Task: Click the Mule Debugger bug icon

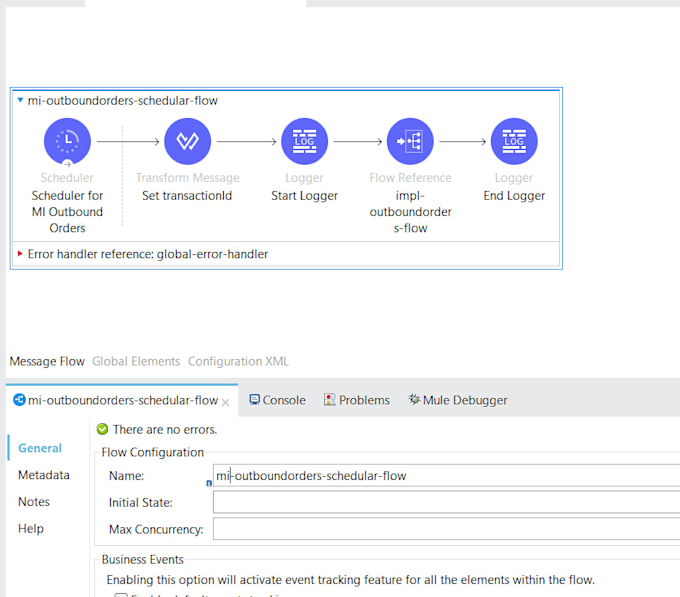Action: [x=414, y=399]
